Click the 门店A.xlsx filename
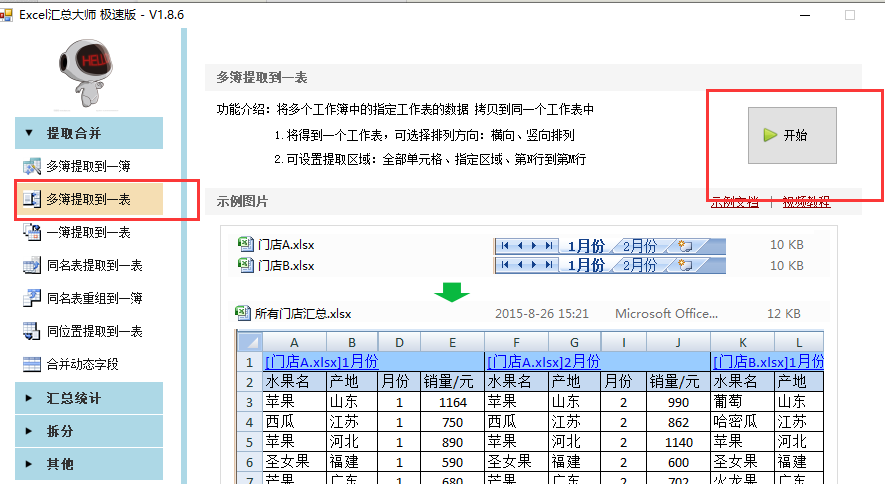885x484 pixels. (286, 245)
